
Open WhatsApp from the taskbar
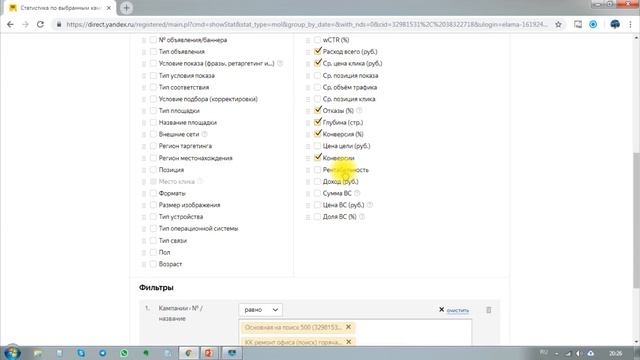click(124, 353)
